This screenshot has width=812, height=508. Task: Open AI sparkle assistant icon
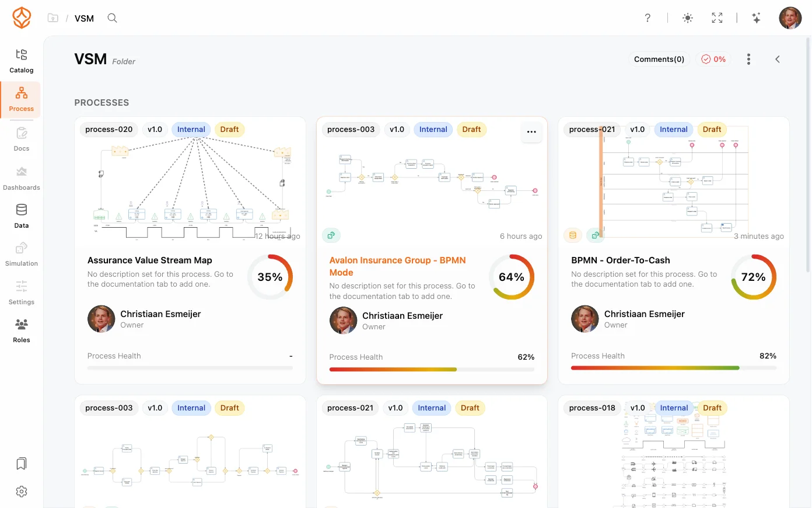point(757,18)
